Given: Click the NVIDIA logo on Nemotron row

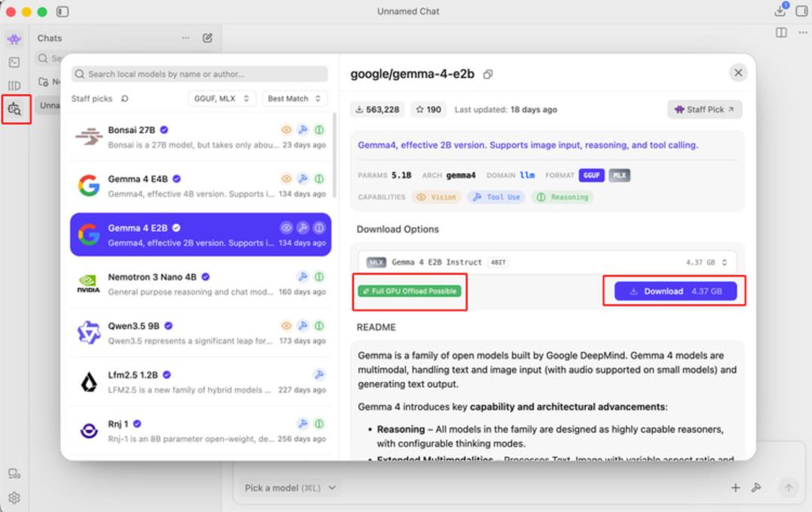Looking at the screenshot, I should pos(89,284).
